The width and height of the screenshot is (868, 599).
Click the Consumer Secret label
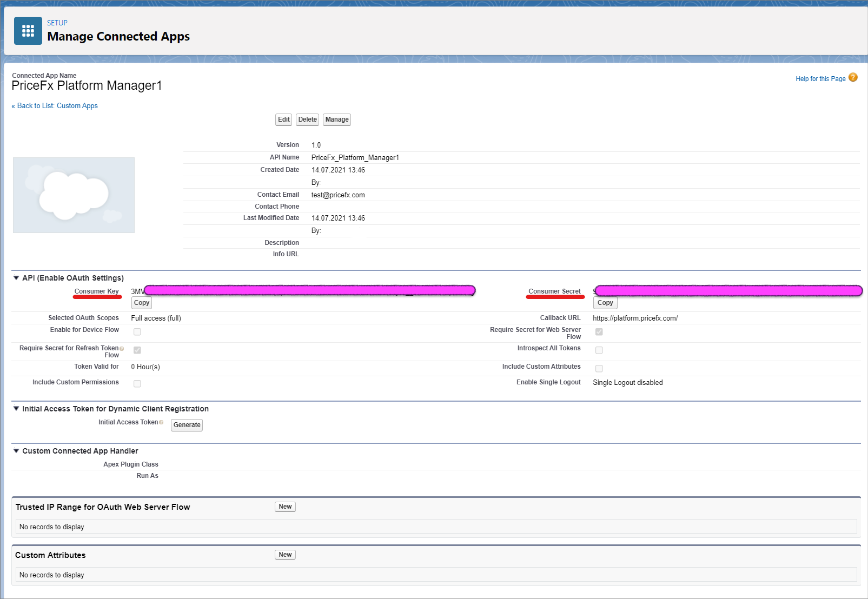click(555, 291)
